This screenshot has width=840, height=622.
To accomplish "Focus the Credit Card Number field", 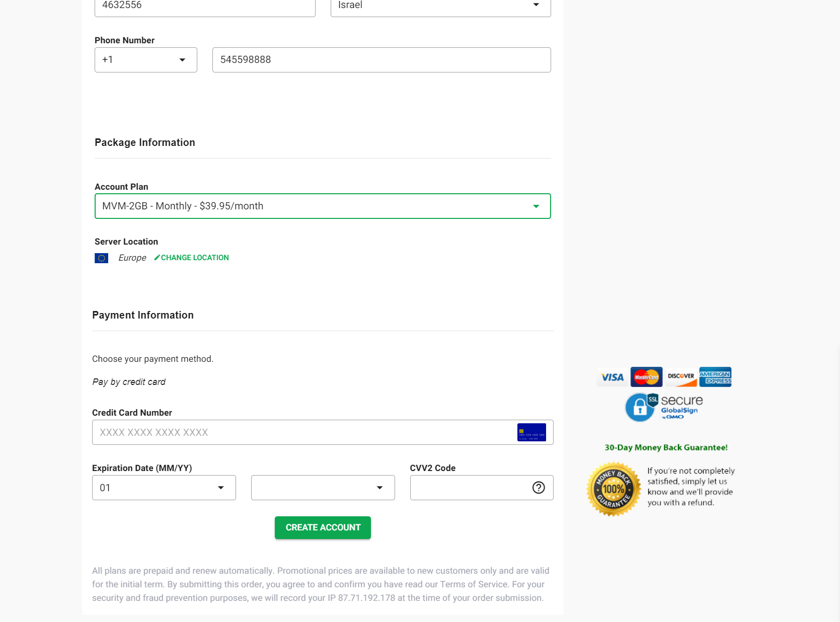I will tap(302, 432).
